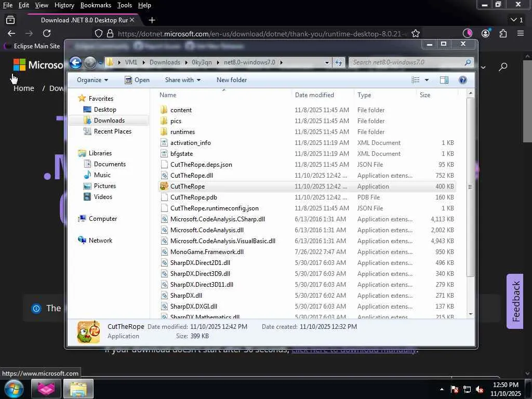Image resolution: width=532 pixels, height=399 pixels.
Task: Open the Firefox File menu
Action: coord(7,5)
